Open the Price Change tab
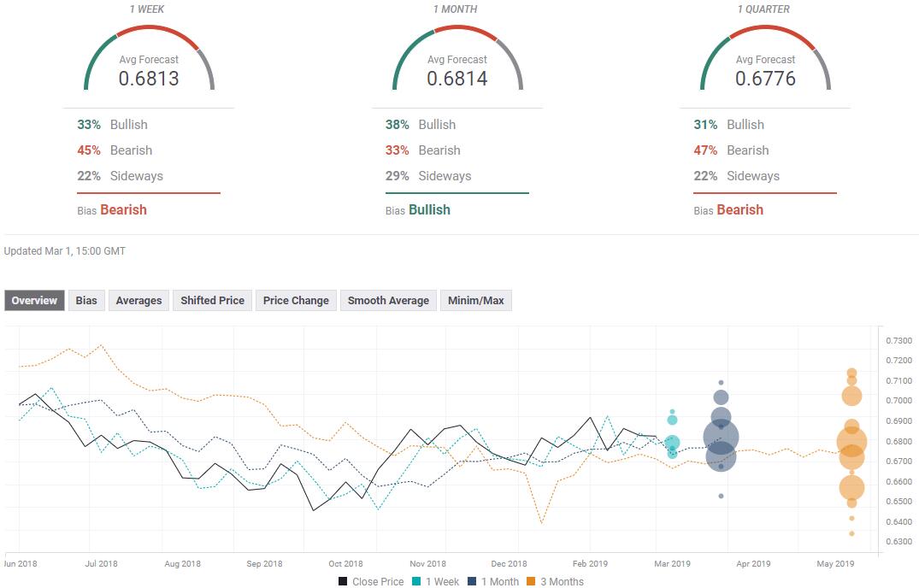The width and height of the screenshot is (919, 588). pyautogui.click(x=296, y=301)
